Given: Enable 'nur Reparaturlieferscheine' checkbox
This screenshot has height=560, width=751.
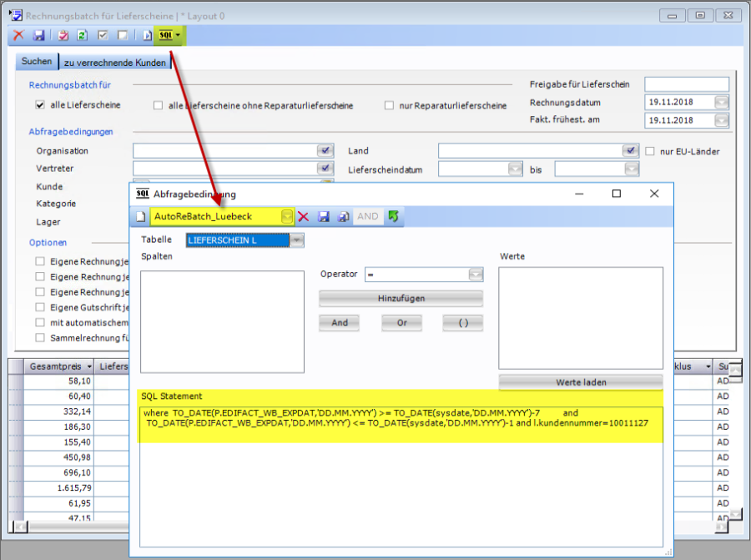Looking at the screenshot, I should [389, 106].
